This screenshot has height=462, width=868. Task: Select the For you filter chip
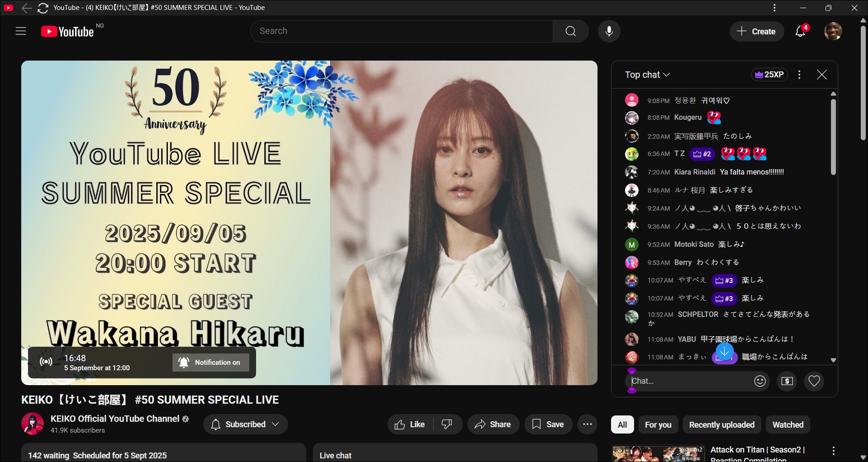[658, 424]
